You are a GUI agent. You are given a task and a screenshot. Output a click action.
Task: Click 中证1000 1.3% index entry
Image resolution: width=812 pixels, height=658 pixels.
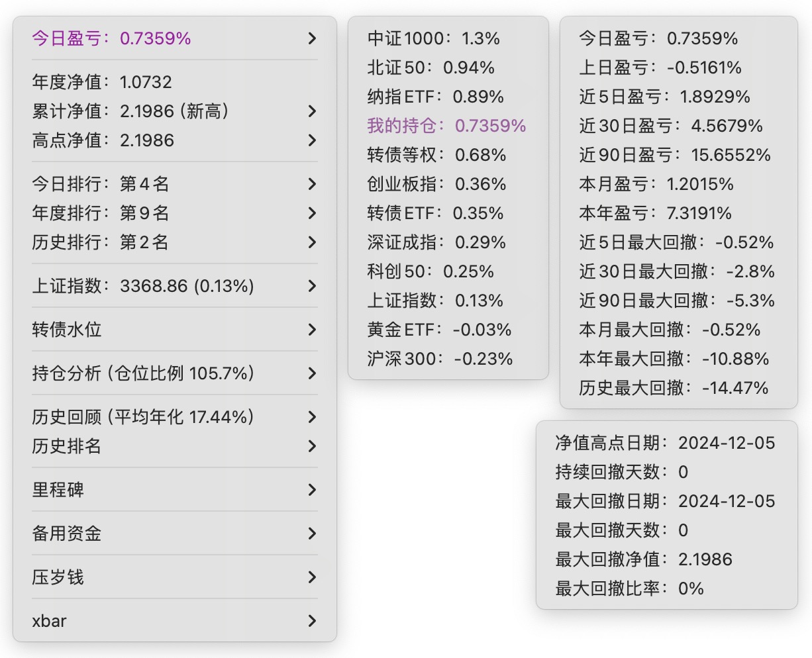coord(433,38)
